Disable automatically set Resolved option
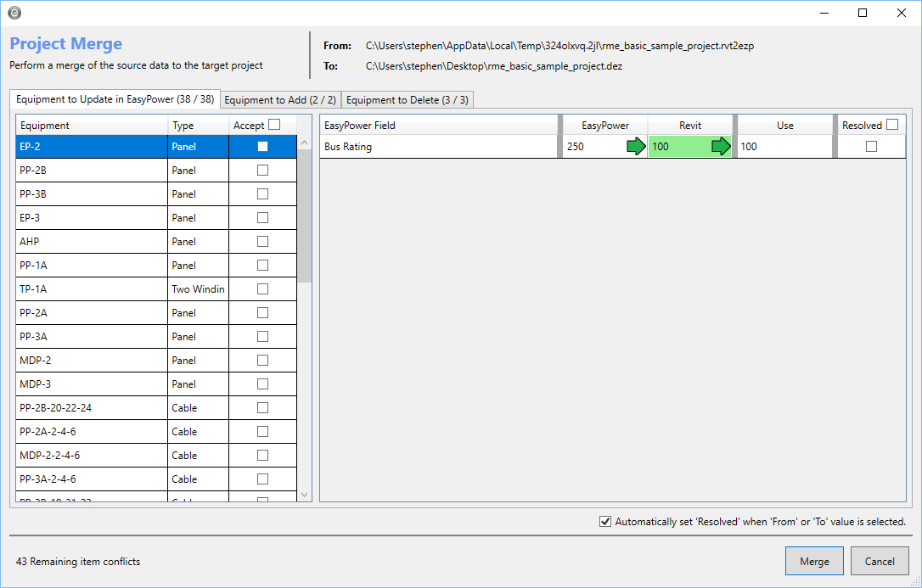This screenshot has height=588, width=922. [605, 522]
